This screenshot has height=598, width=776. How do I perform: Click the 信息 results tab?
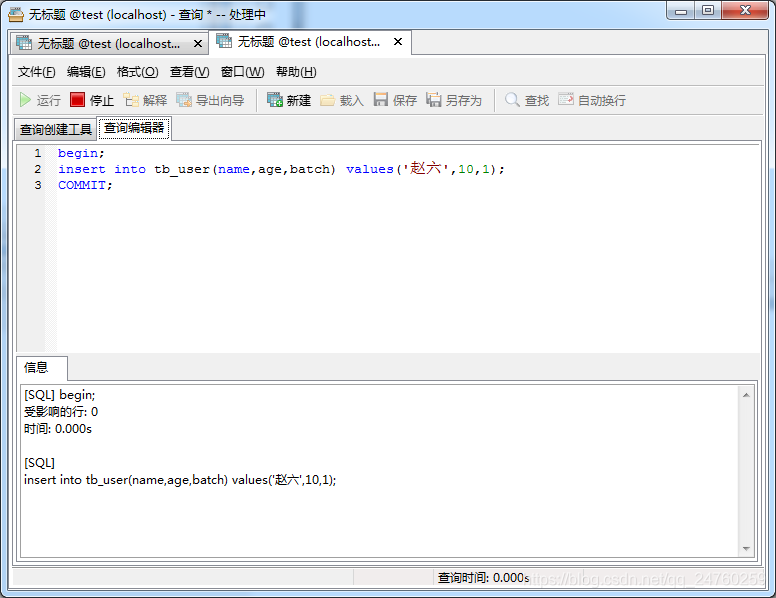pos(37,367)
